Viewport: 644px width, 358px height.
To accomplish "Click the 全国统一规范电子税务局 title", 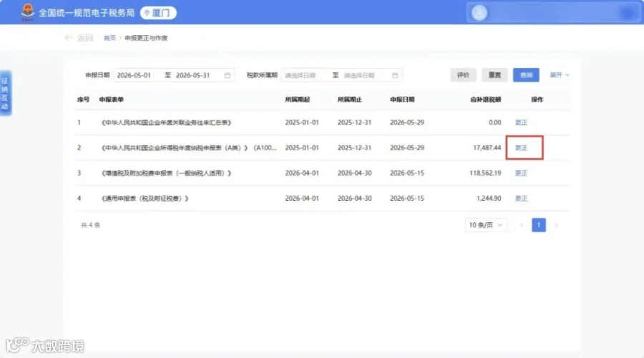I will [87, 13].
